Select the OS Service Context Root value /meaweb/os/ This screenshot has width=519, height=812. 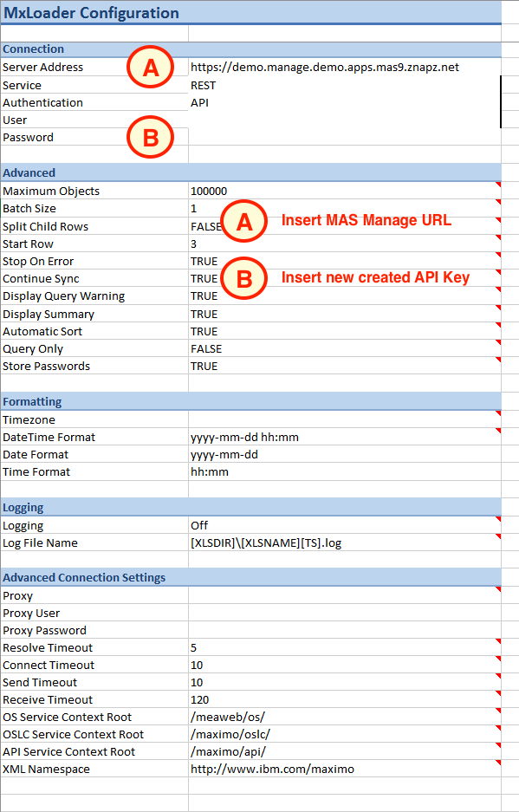pos(345,718)
